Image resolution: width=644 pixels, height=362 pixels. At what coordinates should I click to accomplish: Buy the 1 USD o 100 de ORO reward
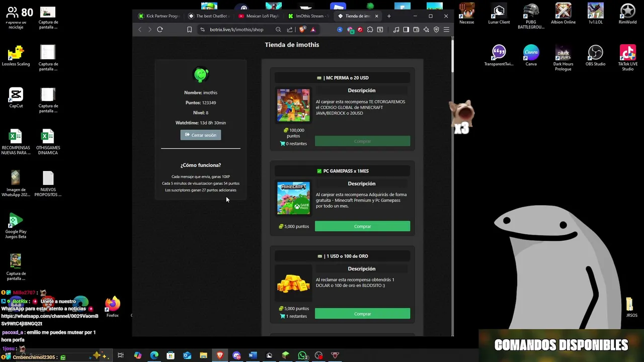point(362,314)
